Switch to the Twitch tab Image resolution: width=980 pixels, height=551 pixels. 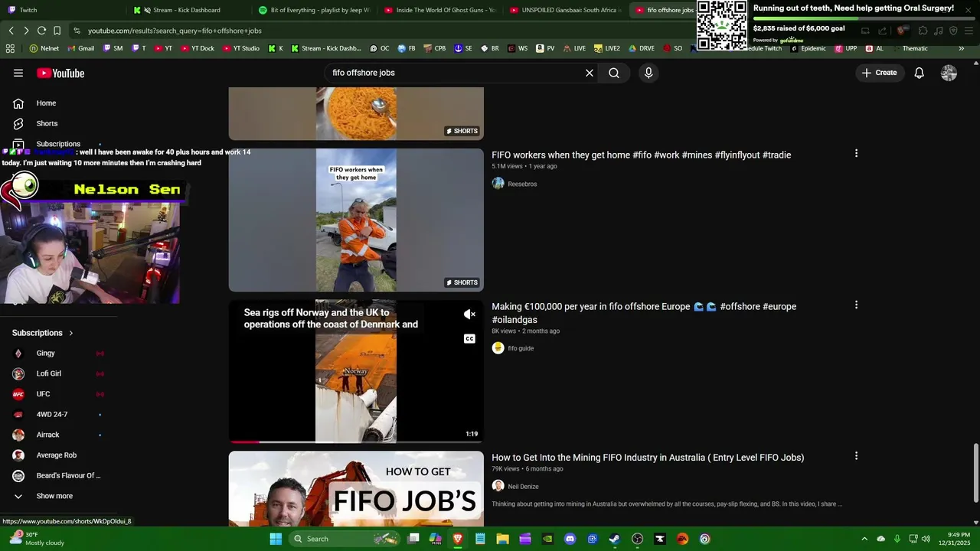click(x=61, y=10)
